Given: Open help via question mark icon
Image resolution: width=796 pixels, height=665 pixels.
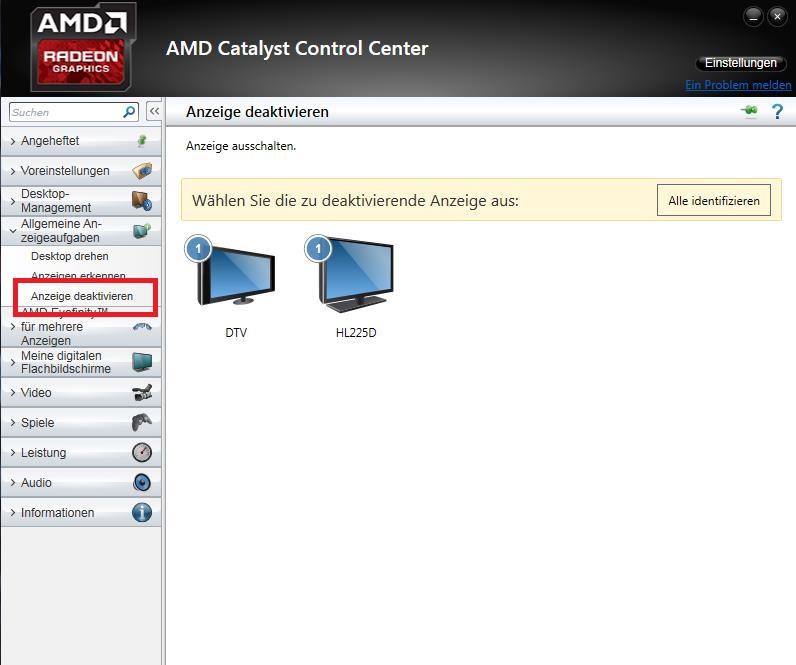Looking at the screenshot, I should (777, 111).
